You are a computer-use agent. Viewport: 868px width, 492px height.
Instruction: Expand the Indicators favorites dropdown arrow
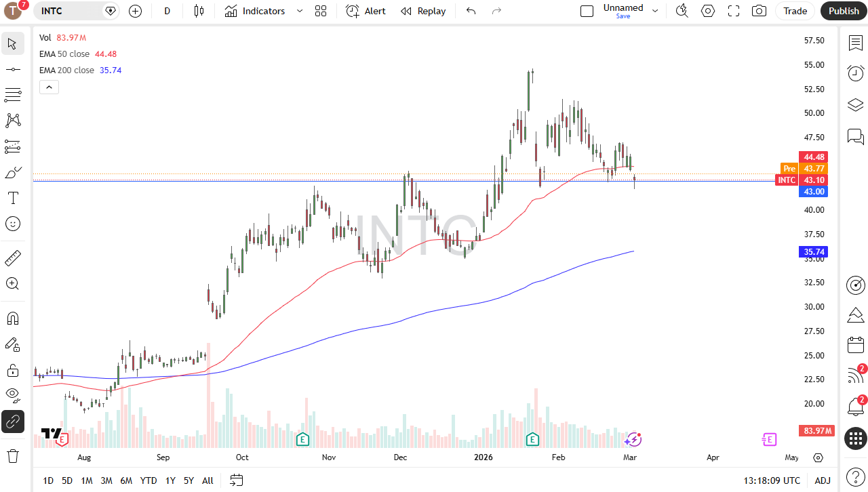coord(299,11)
